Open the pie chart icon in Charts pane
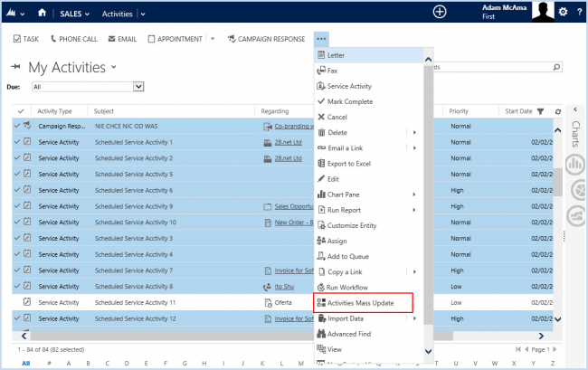This screenshot has height=370, width=588. point(580,190)
